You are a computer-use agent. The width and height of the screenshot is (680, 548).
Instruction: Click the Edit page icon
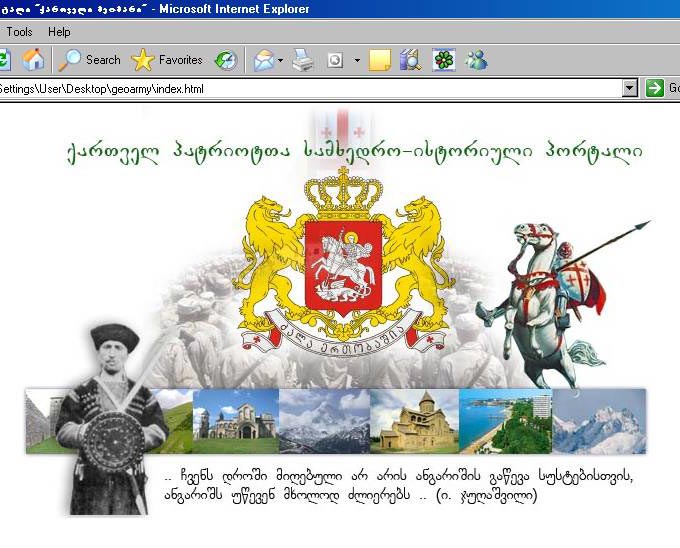335,60
